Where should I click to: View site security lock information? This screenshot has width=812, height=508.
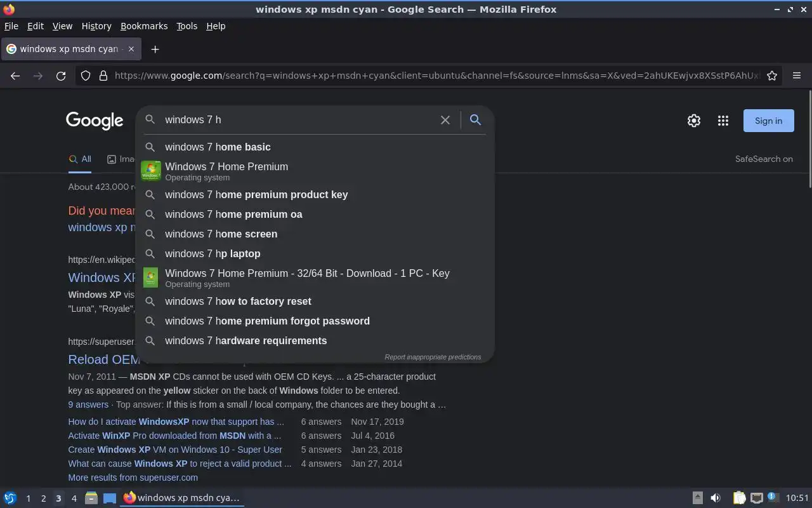(x=103, y=76)
